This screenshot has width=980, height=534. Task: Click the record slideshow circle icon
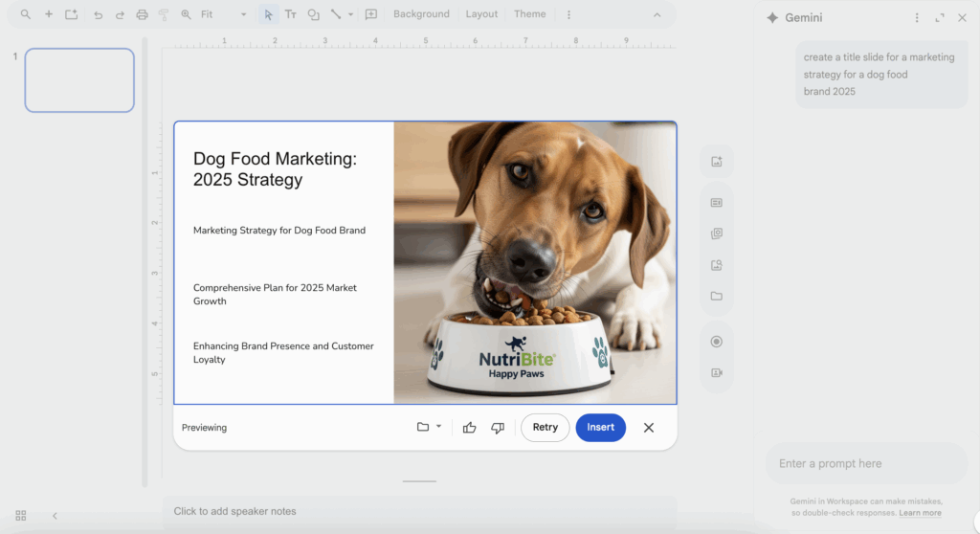(716, 342)
